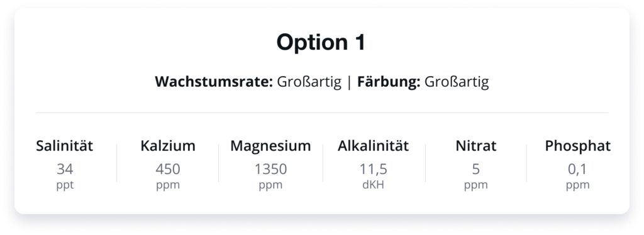Click the ppt unit under Salinität
644x235 pixels.
(65, 185)
